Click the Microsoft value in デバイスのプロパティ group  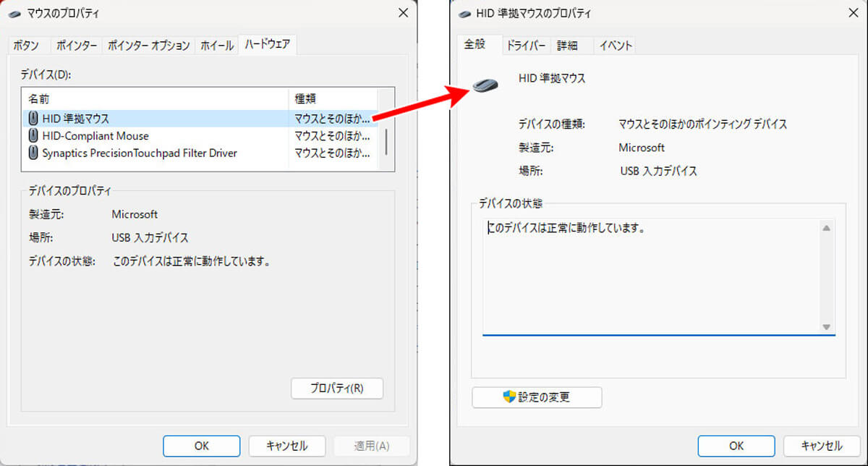[135, 214]
